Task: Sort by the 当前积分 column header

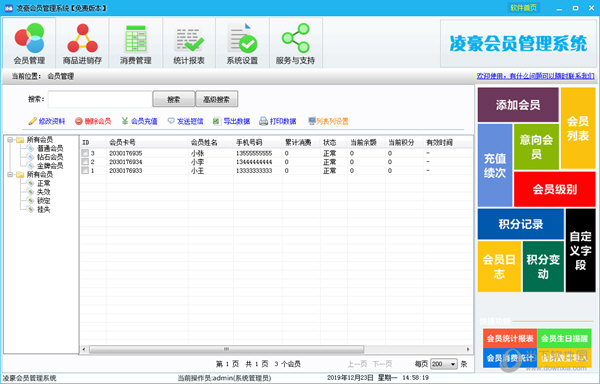Action: pyautogui.click(x=401, y=142)
